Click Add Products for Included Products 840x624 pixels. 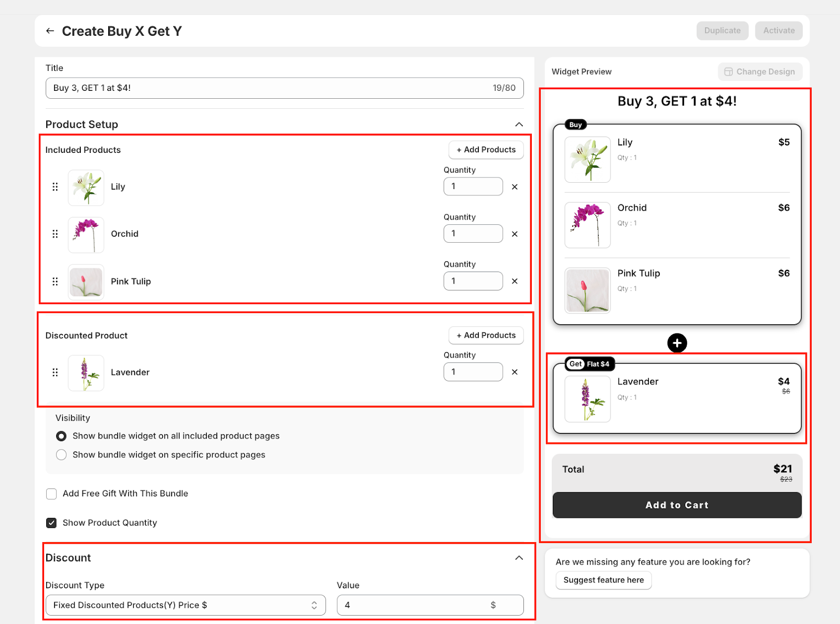[x=486, y=150]
